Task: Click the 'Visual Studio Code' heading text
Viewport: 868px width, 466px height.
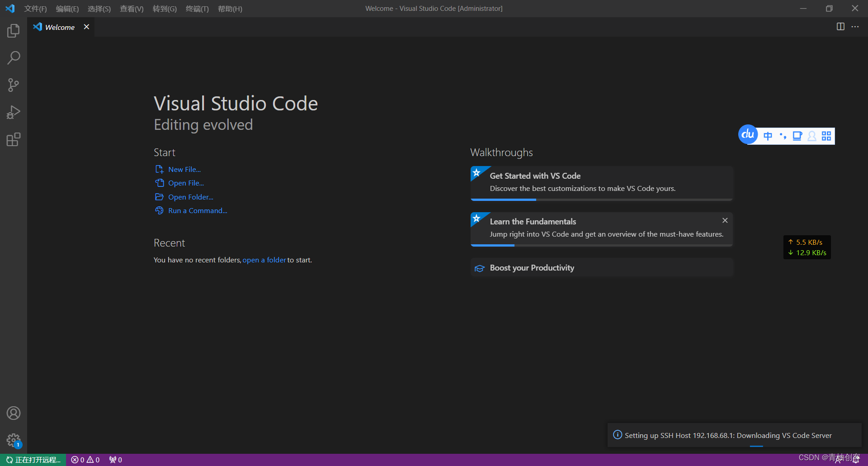Action: click(x=236, y=104)
